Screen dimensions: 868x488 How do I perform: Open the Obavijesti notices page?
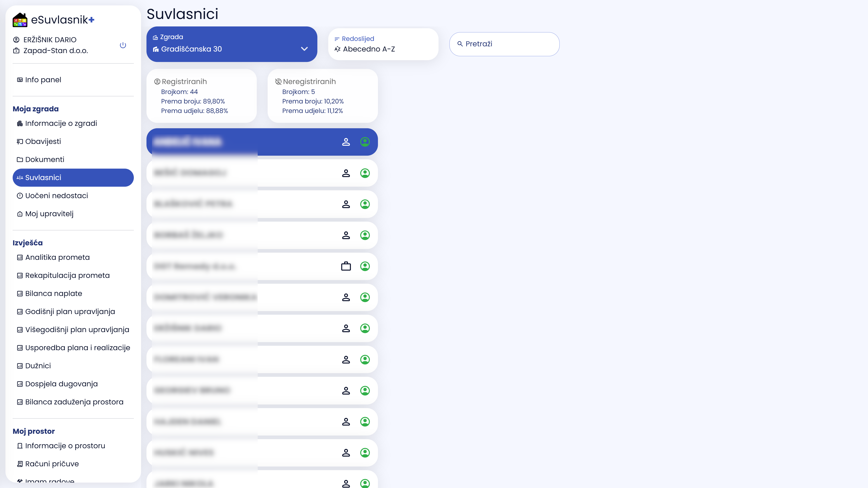click(73, 141)
